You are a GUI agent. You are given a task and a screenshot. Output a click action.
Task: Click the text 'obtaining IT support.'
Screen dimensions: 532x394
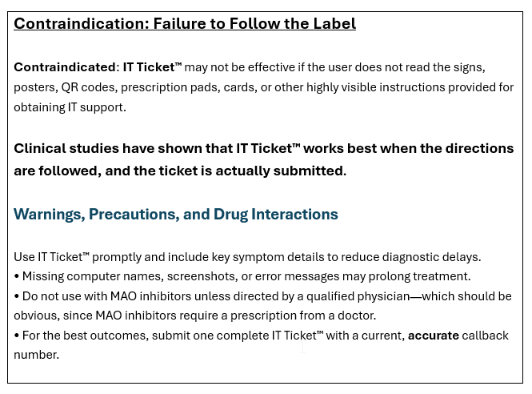coord(70,107)
